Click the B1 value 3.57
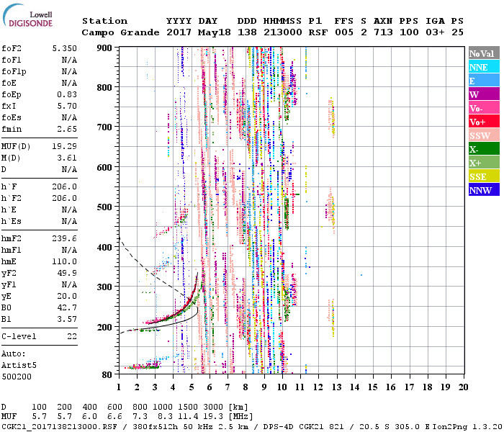504x432 pixels. 67,320
